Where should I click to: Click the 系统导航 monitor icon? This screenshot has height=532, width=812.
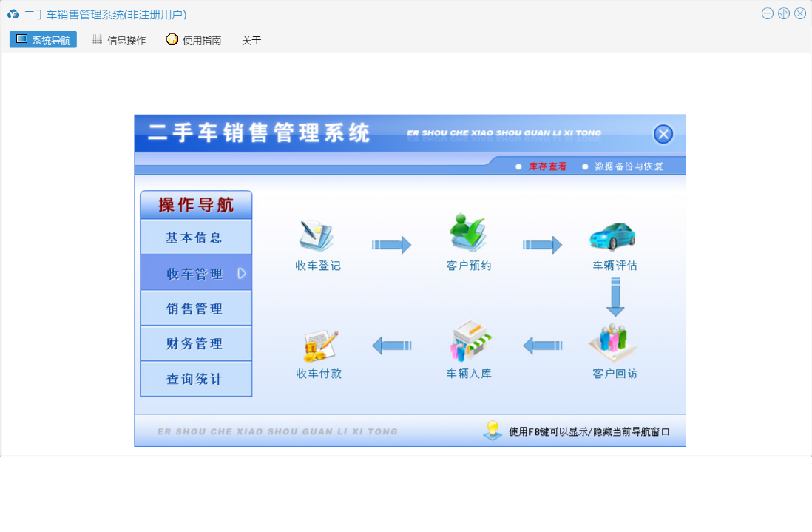point(21,39)
